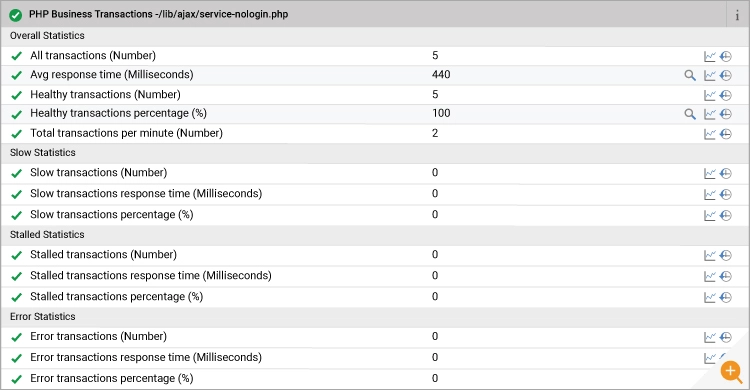Screen dimensions: 750x390
Task: Click value 5 for Healthy transactions (Number)
Action: click(x=435, y=95)
